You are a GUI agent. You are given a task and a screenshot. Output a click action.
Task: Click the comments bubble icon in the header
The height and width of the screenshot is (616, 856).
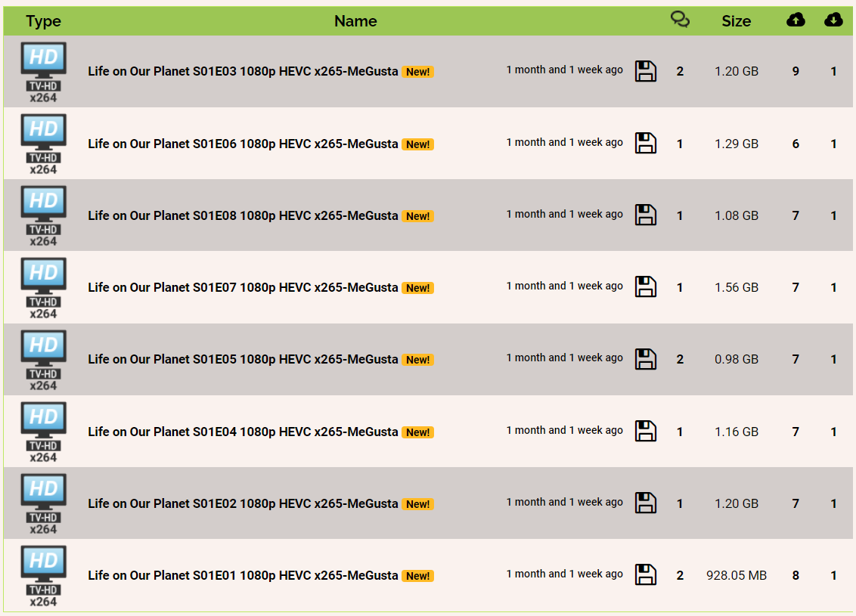tap(680, 20)
